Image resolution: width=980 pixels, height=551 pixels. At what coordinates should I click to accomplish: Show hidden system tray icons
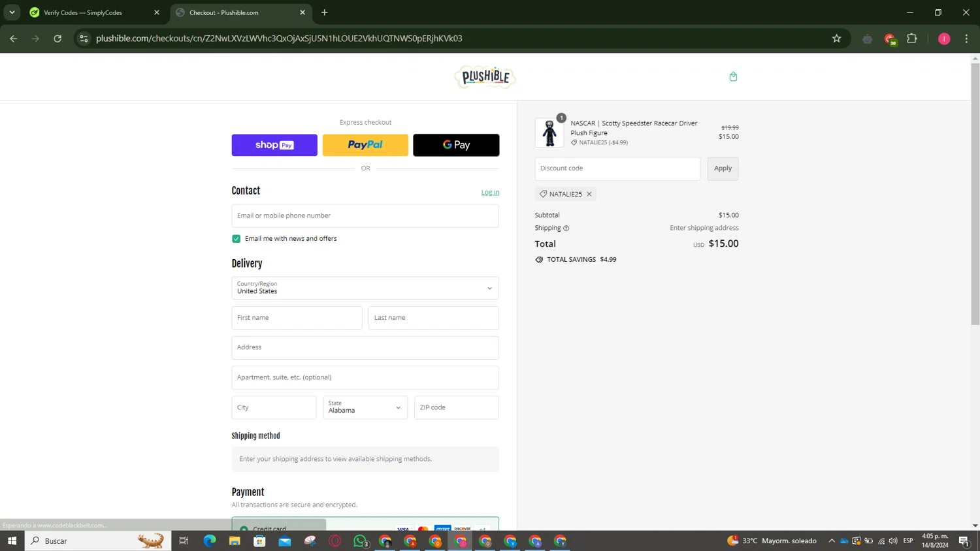point(832,541)
